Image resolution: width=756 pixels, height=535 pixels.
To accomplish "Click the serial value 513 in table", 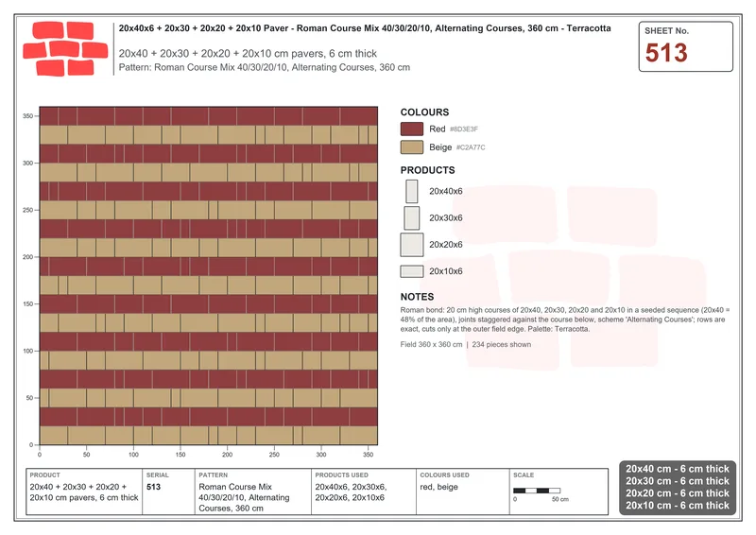I will point(153,487).
